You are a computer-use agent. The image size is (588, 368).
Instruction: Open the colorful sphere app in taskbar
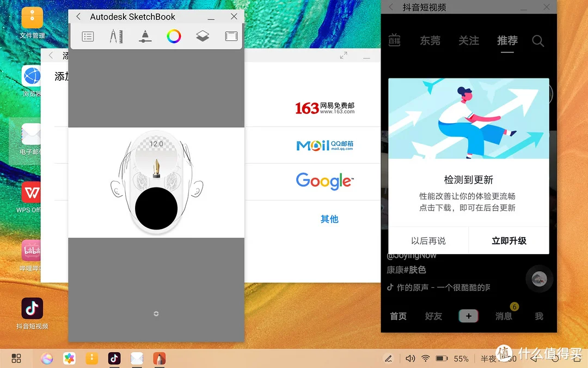[47, 359]
